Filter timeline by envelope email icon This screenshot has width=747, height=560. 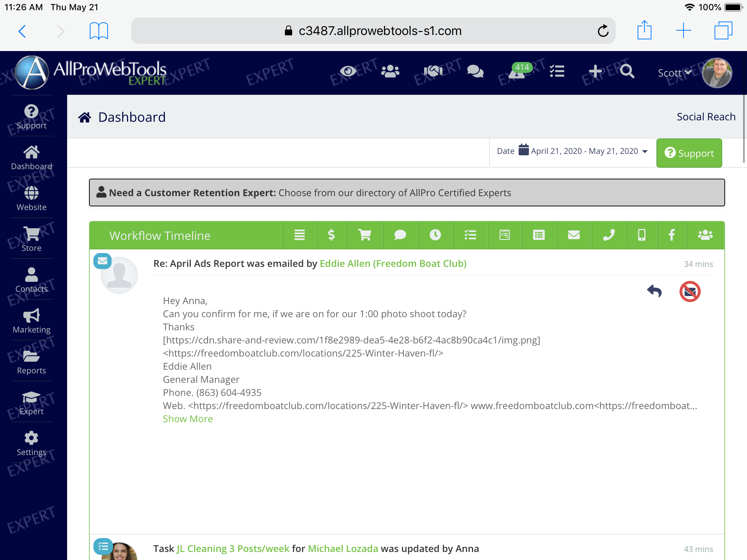coord(574,235)
